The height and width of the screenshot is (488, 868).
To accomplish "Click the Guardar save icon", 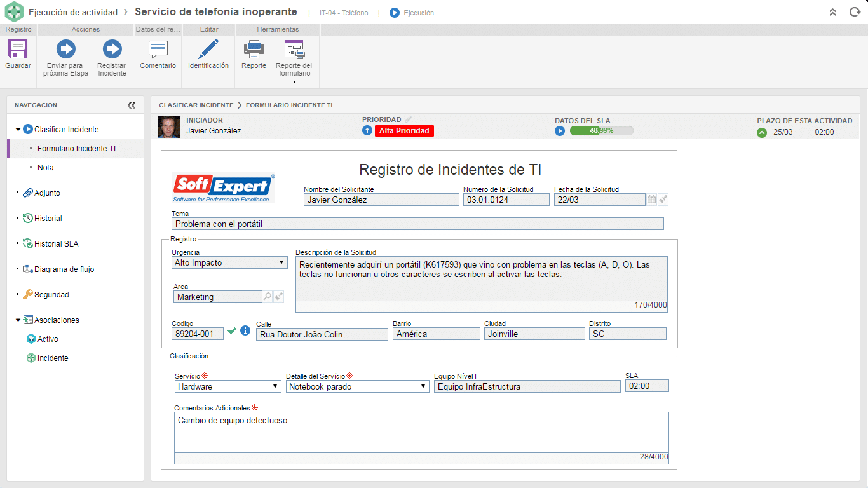I will (x=18, y=49).
